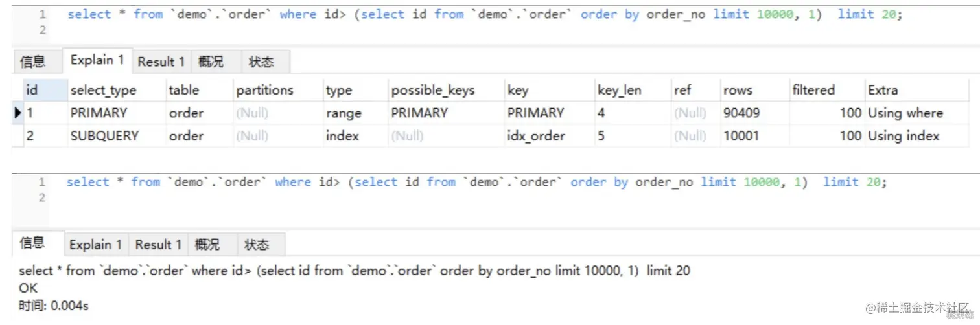Click the partitions column header
This screenshot has width=980, height=325.
click(x=277, y=90)
